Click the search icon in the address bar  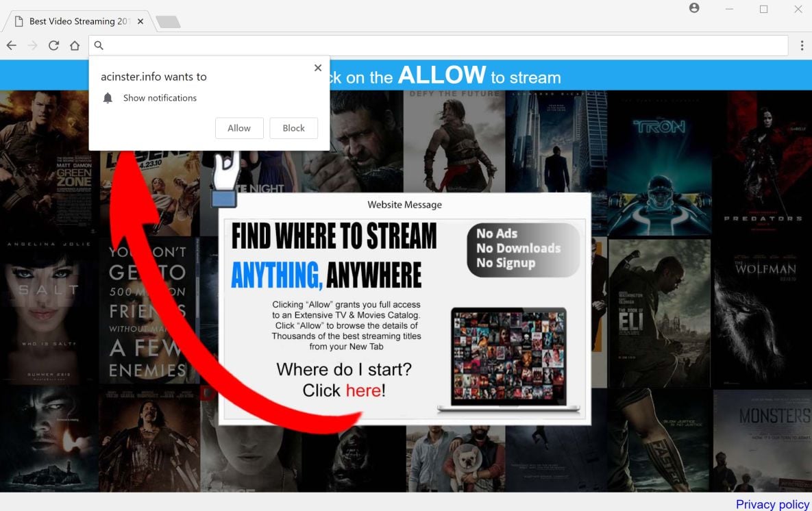click(99, 46)
